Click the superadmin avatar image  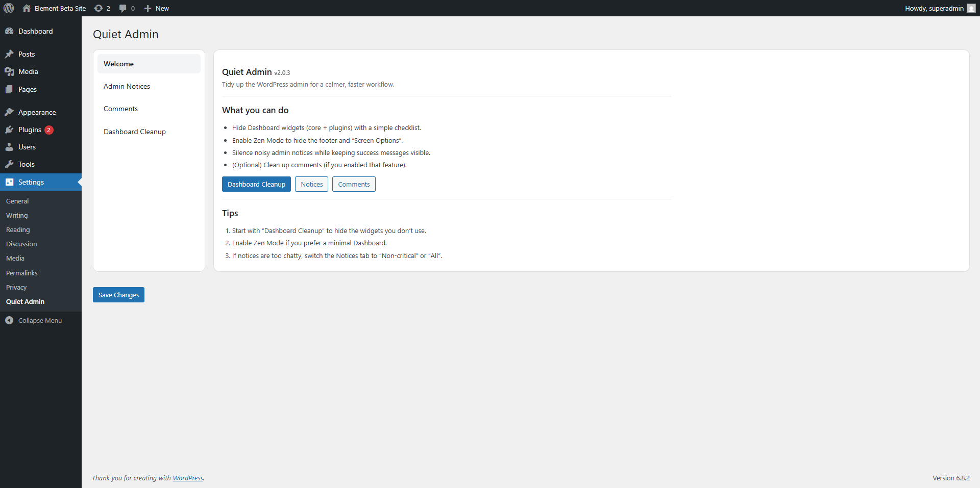[x=971, y=8]
